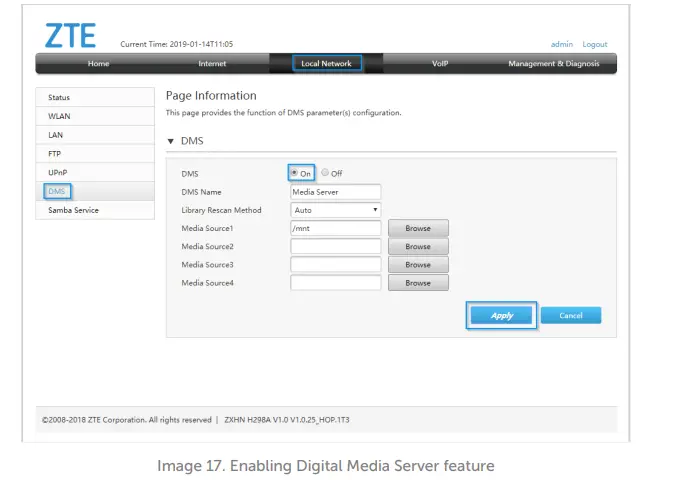Open UPnP in the sidebar
The width and height of the screenshot is (687, 480).
[95, 173]
